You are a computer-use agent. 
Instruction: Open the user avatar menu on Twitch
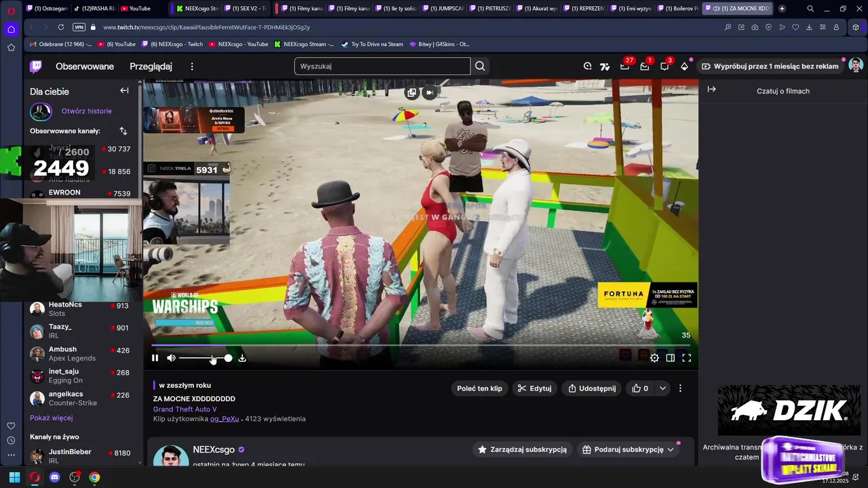point(856,66)
